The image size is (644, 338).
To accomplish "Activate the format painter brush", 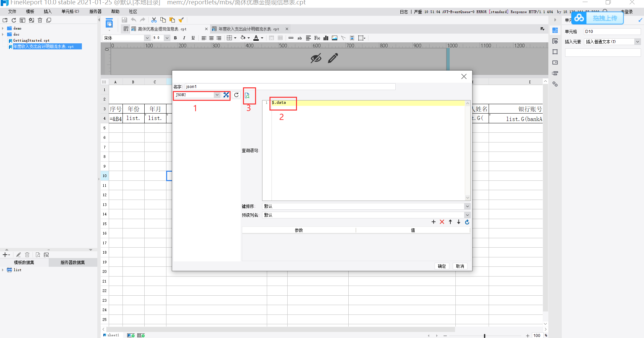I will coord(181,20).
